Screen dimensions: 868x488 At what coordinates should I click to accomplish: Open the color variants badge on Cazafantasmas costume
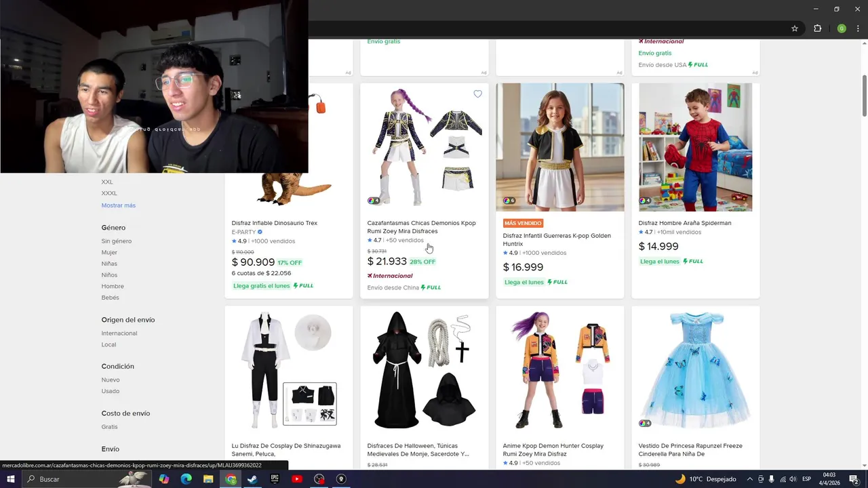[x=373, y=201]
